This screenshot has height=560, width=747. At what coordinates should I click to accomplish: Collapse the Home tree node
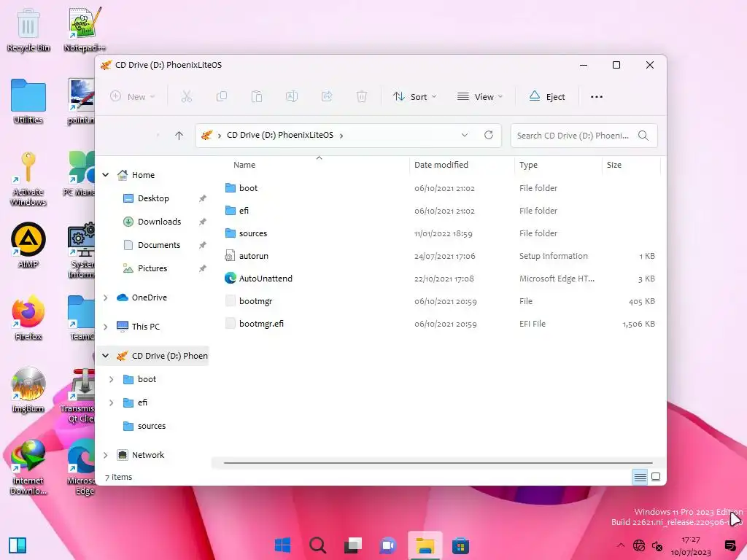pos(105,175)
